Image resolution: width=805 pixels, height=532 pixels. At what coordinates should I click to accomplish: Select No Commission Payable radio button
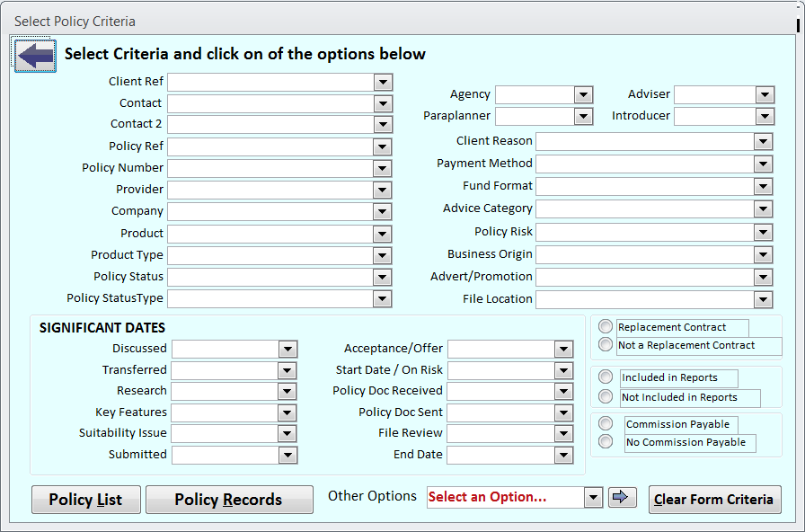(606, 442)
